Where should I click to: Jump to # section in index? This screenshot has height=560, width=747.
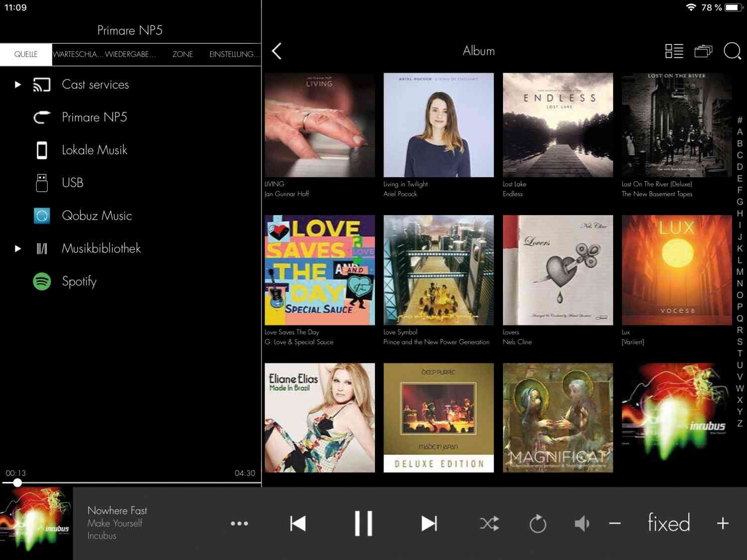click(740, 120)
